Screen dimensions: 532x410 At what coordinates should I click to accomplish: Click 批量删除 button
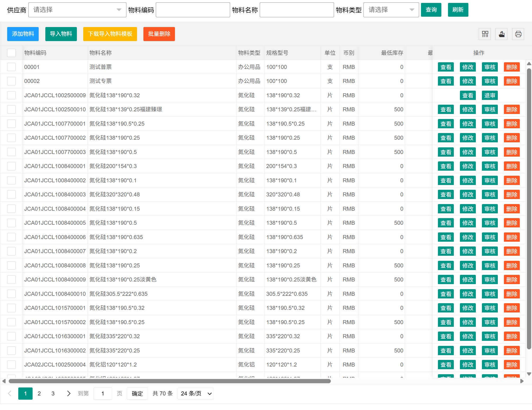point(159,34)
